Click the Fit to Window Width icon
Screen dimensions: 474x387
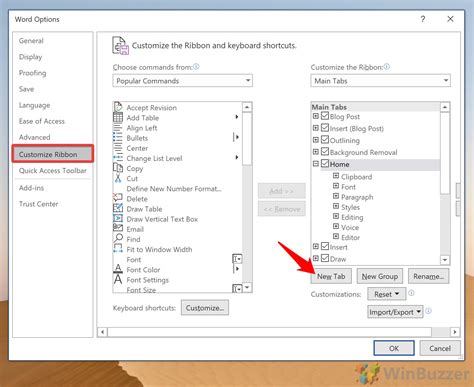(118, 248)
